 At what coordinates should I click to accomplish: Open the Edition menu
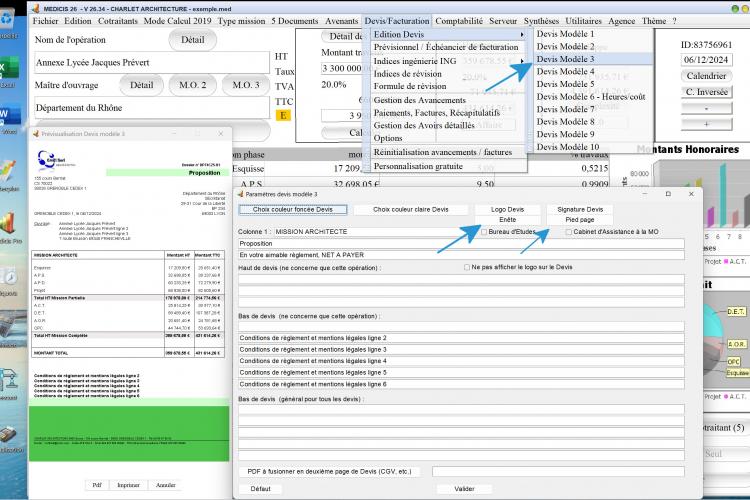pos(78,21)
